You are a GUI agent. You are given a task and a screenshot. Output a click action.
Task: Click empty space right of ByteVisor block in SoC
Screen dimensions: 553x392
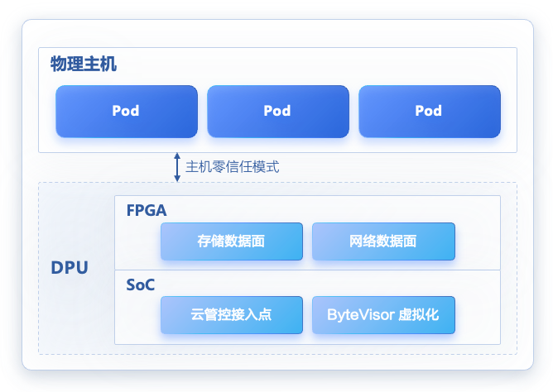tap(478, 315)
